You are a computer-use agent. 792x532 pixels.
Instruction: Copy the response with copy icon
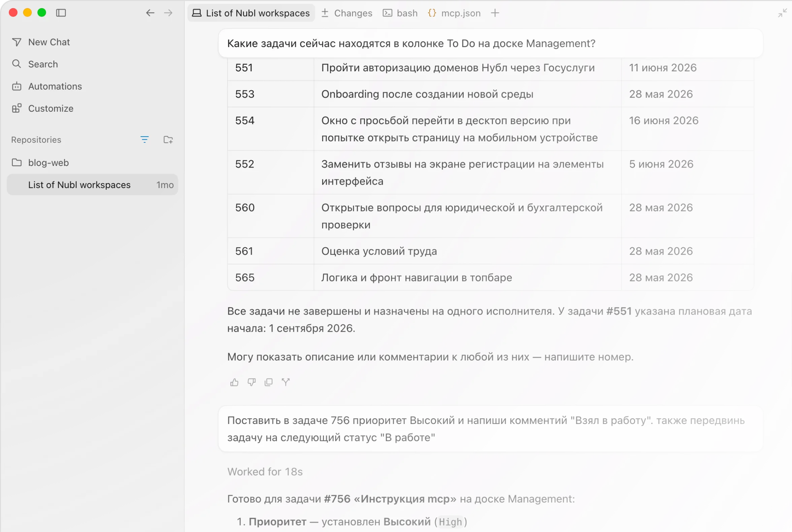click(x=268, y=382)
